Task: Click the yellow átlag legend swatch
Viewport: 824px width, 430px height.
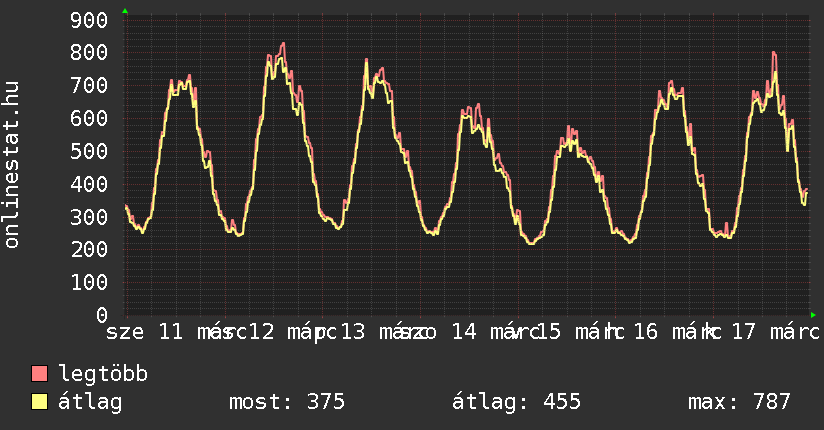Action: coord(40,403)
